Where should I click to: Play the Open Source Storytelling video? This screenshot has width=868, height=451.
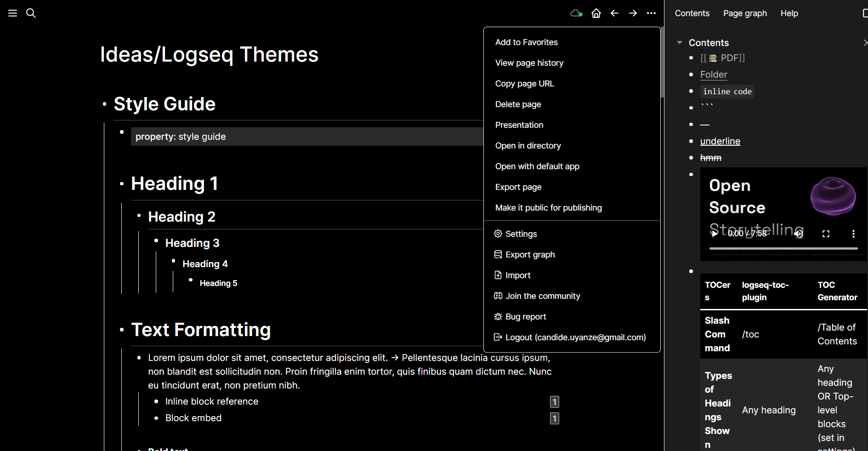coord(714,234)
